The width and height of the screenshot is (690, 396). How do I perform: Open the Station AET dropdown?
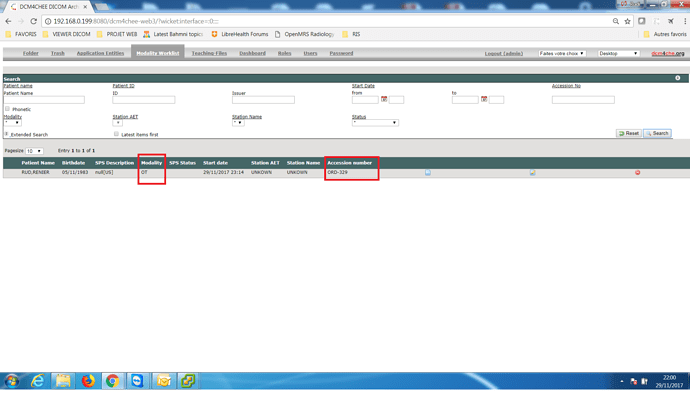coord(117,123)
